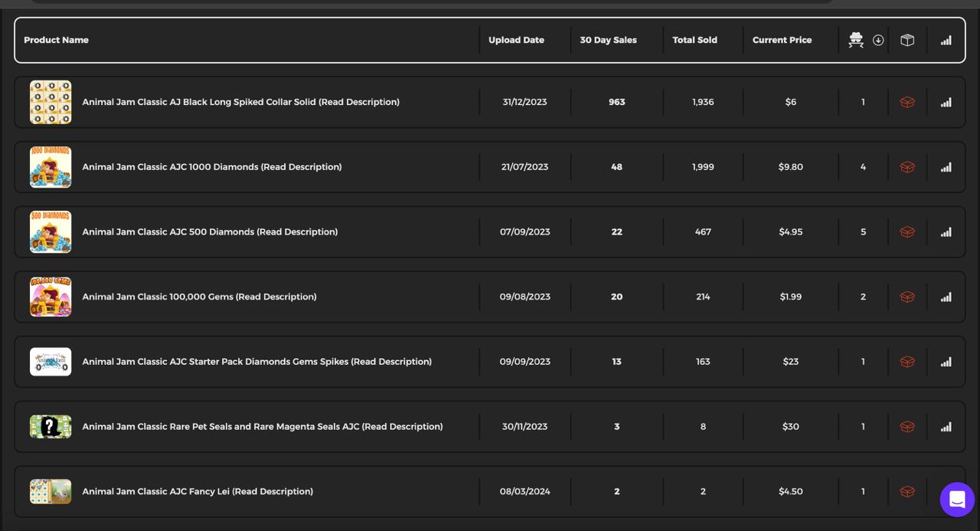
Task: Click total sold value 1,999
Action: pos(703,167)
